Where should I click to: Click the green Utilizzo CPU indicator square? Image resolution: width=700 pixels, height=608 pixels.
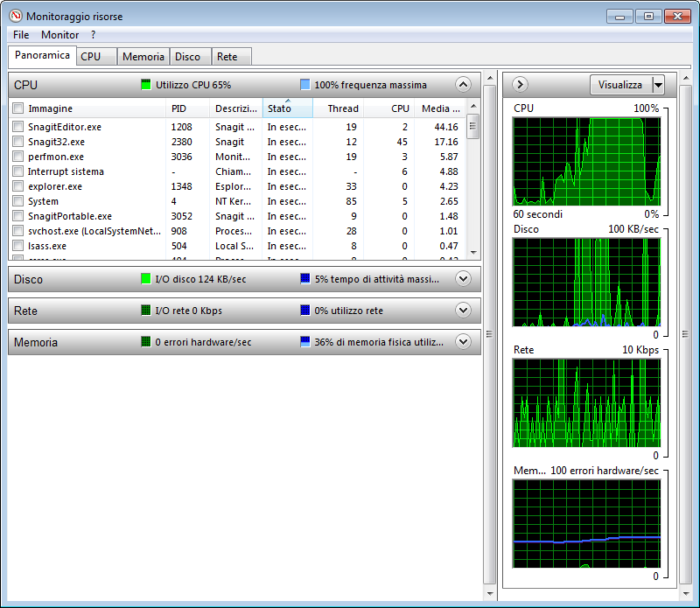click(x=146, y=85)
